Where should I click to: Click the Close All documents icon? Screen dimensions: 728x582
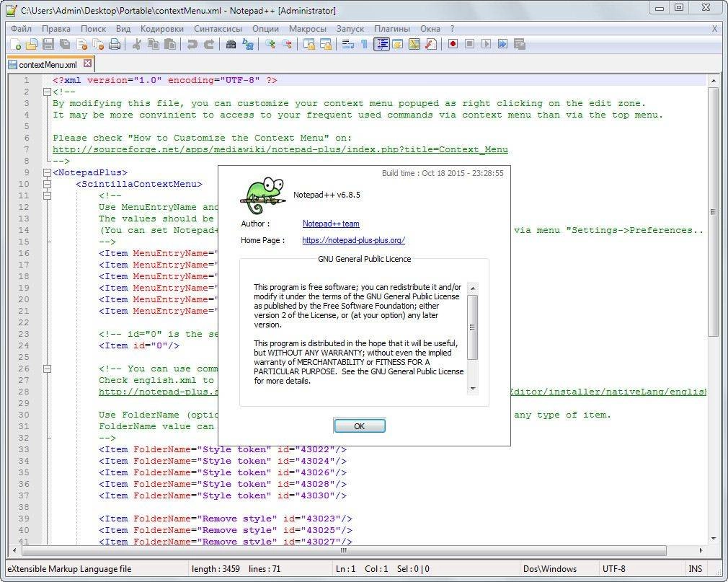click(98, 44)
